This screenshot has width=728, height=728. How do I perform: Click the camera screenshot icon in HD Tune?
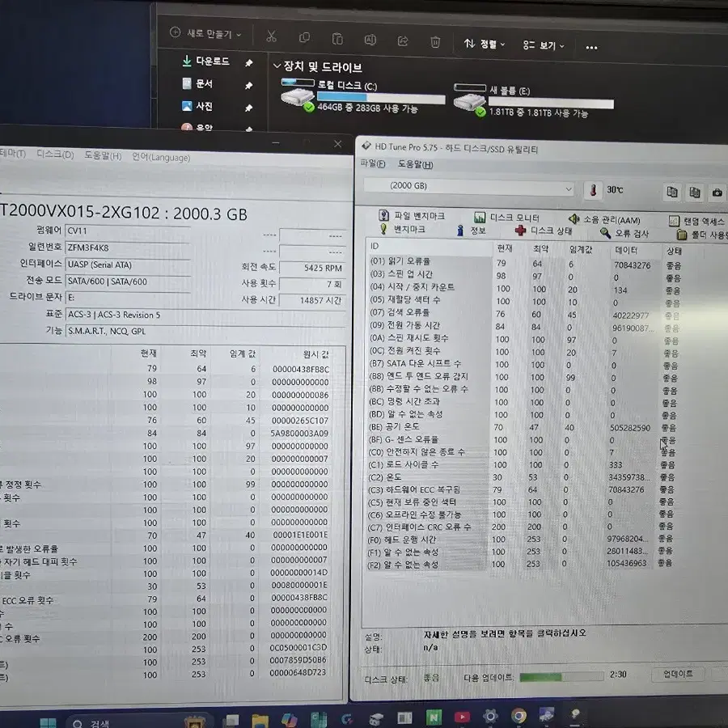pos(717,193)
